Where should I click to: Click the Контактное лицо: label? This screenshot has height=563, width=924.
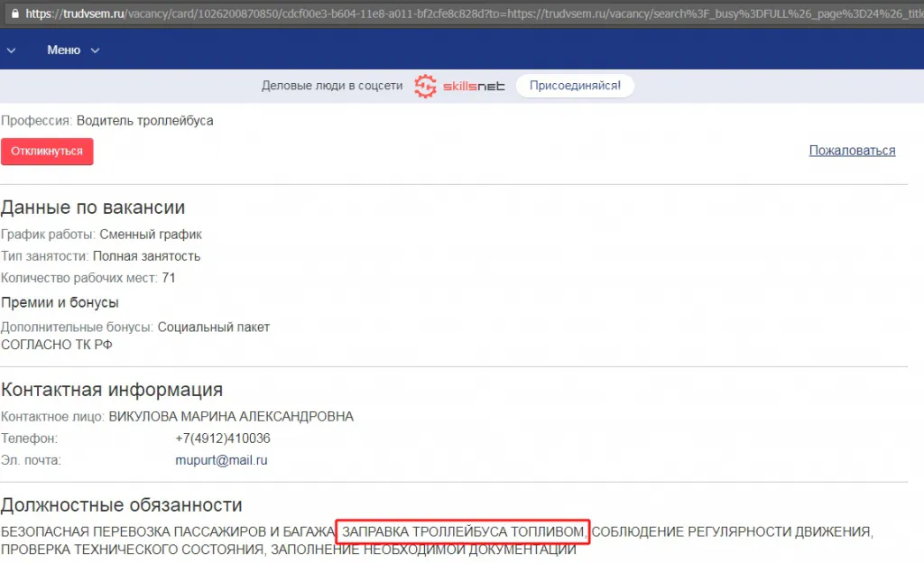tap(52, 416)
